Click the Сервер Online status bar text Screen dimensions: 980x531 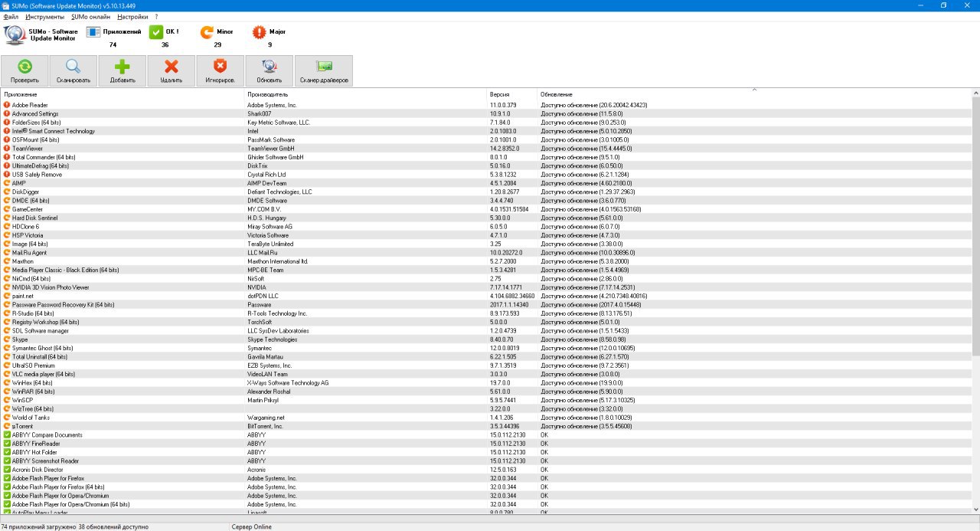click(x=251, y=527)
